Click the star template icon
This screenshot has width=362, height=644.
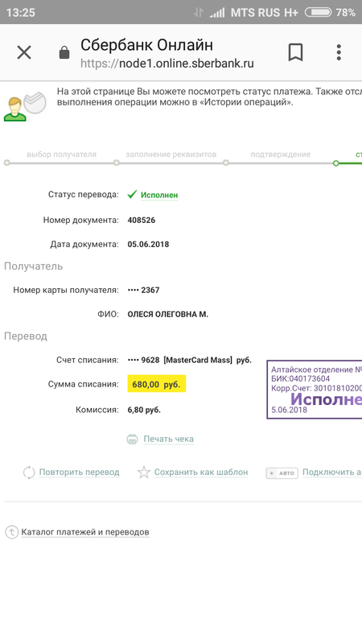(x=144, y=473)
